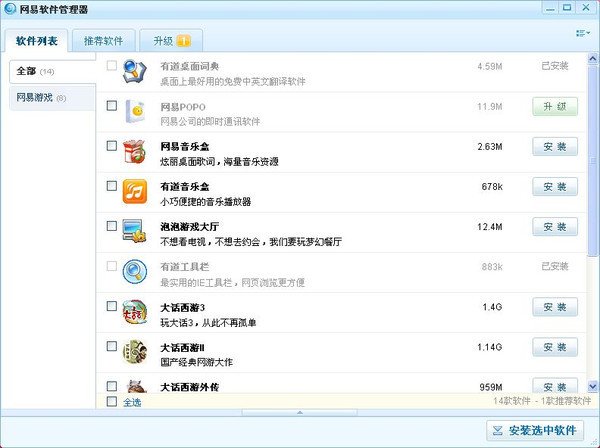Click 安装 button for 大话西游3
The image size is (600, 448).
click(x=555, y=307)
